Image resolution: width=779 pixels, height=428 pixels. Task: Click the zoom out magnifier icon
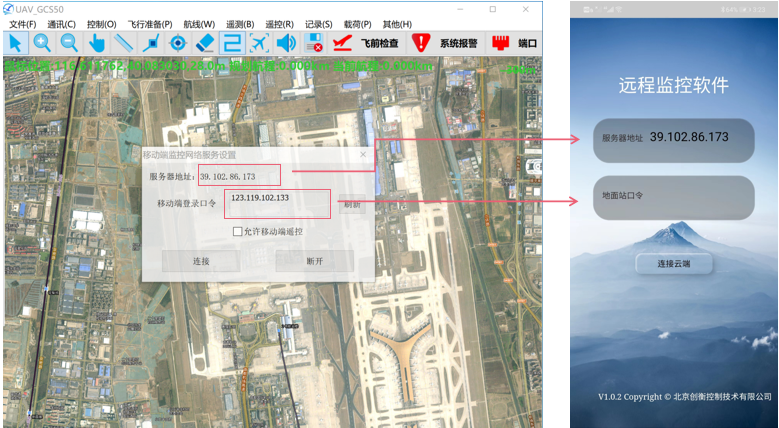(x=69, y=43)
